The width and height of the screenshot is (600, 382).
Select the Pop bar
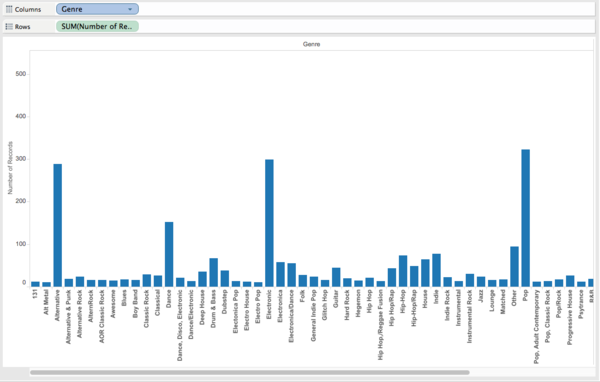pos(525,218)
